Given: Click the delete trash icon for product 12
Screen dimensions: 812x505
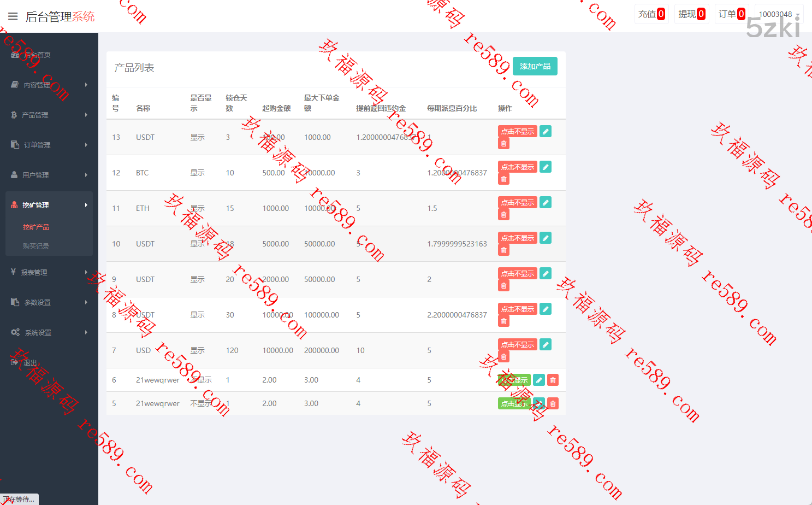Looking at the screenshot, I should (503, 179).
